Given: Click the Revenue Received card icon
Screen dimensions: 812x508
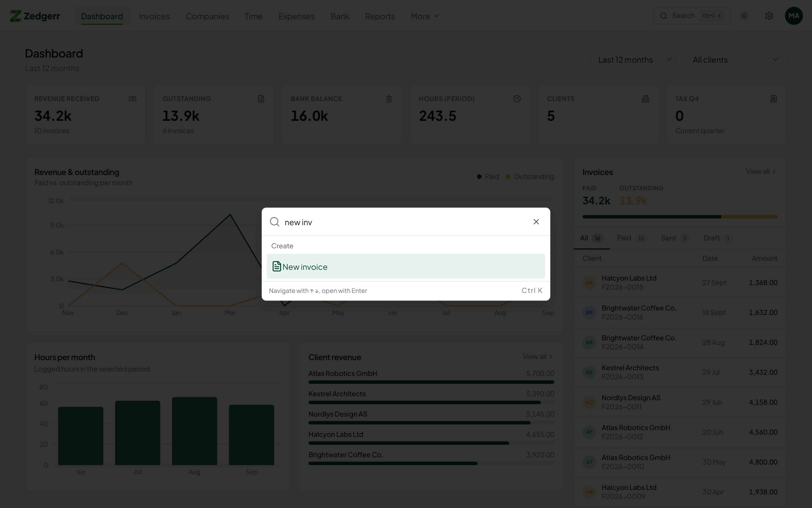Looking at the screenshot, I should point(133,99).
